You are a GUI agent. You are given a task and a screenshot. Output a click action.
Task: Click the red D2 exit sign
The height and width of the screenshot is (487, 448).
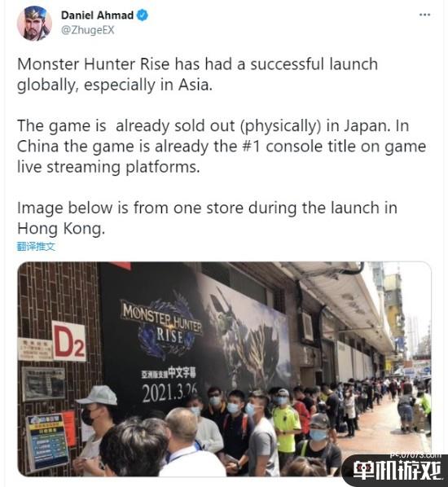(69, 341)
